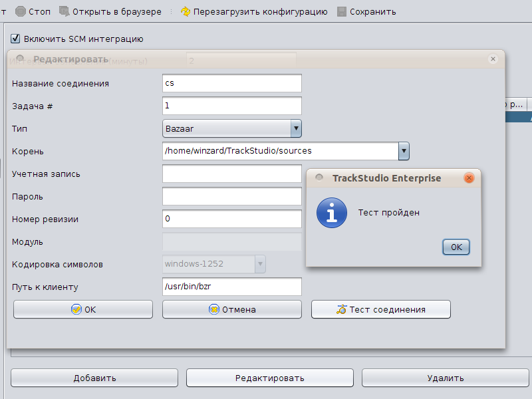Click the Задача # input field
Screen dimensions: 532x399
tap(232, 106)
